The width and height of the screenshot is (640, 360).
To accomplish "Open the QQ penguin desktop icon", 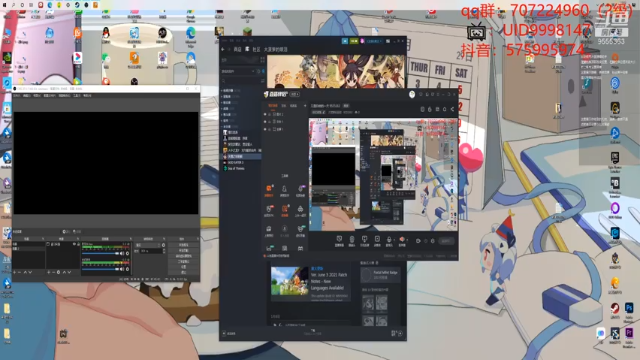I will click(106, 32).
